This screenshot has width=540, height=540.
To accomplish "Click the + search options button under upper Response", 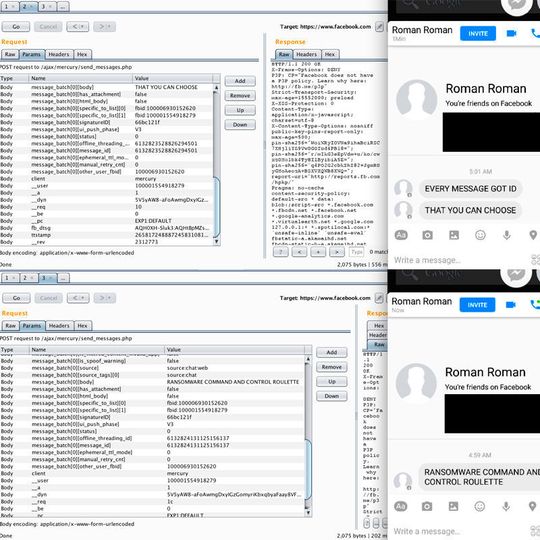I will 318,252.
